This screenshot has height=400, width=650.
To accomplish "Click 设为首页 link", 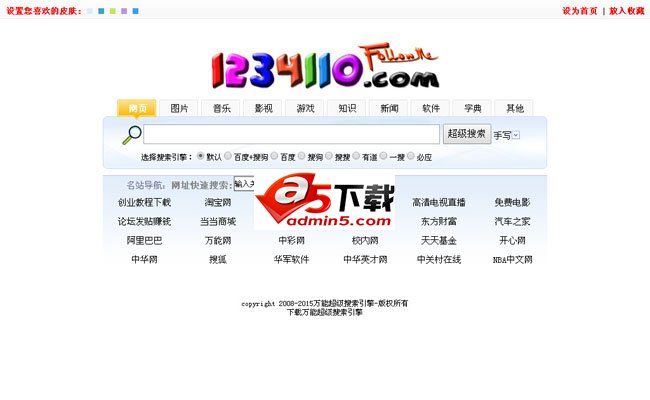I will [x=580, y=11].
